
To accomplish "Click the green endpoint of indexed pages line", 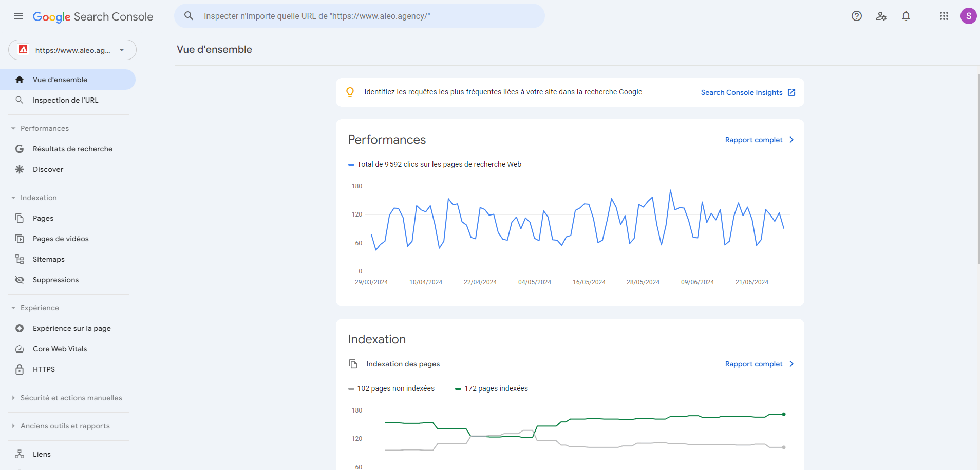I will tap(784, 414).
